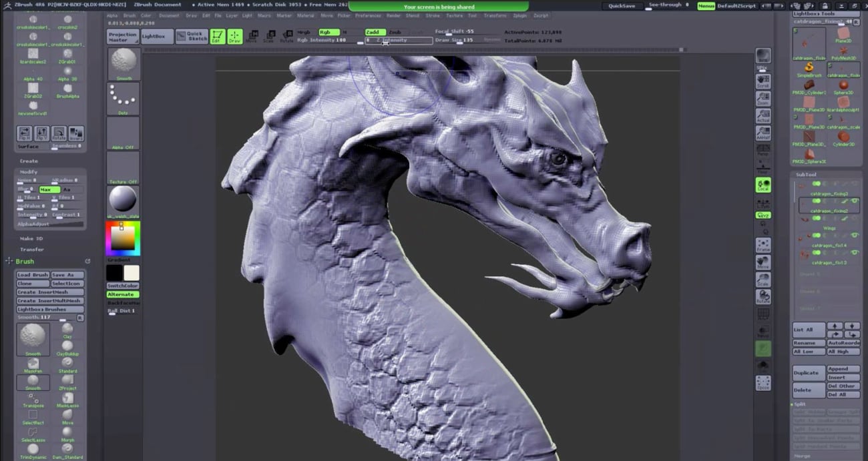Click the Duplicate subtool button
Viewport: 868px width, 461px height.
pos(807,373)
